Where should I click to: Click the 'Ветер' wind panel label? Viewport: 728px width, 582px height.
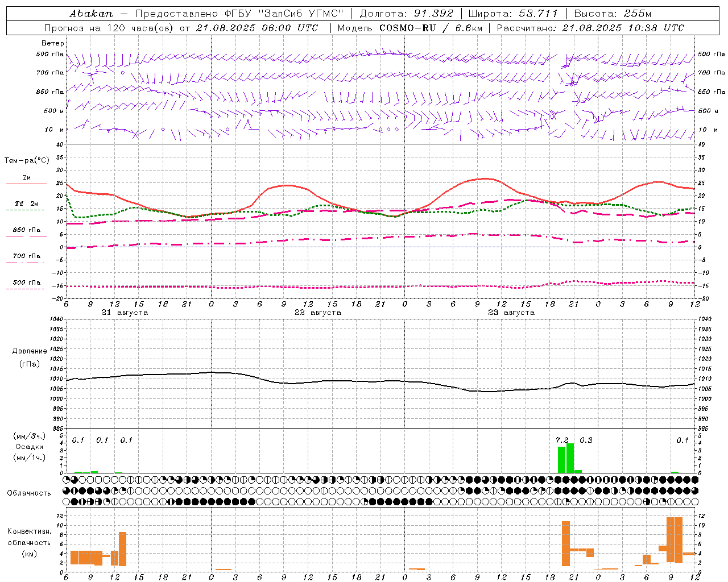pos(53,43)
